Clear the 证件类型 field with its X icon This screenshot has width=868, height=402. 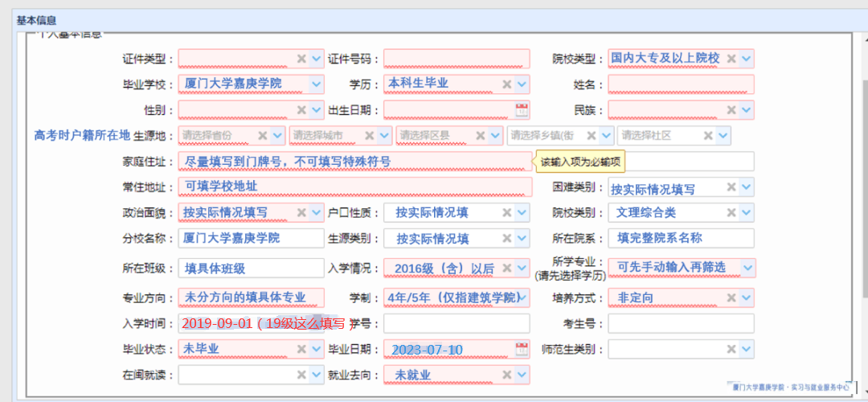(x=301, y=59)
